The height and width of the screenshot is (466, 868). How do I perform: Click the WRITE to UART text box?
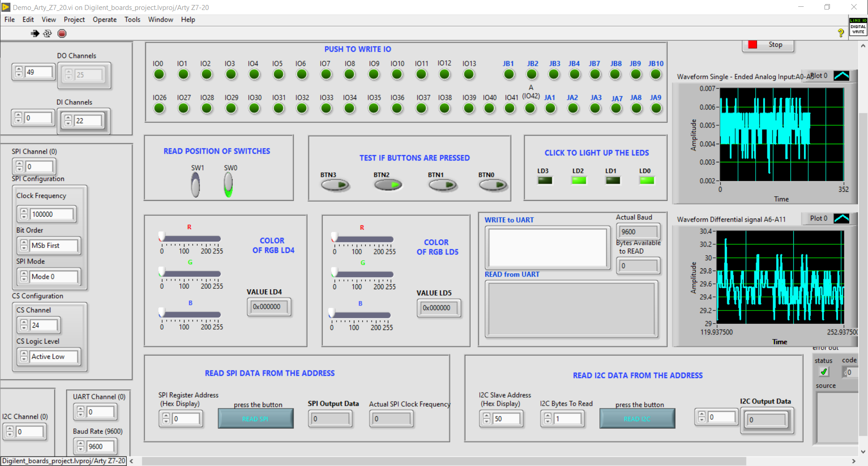[x=547, y=248]
